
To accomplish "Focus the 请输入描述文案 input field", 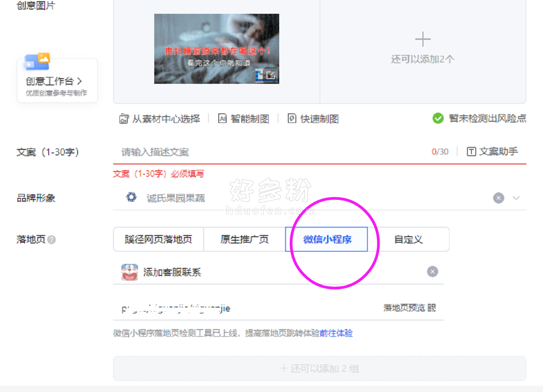I will (269, 152).
